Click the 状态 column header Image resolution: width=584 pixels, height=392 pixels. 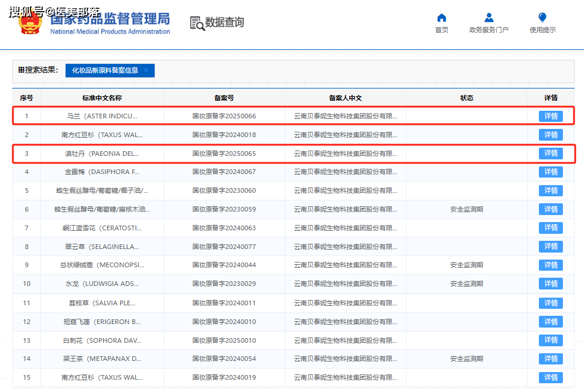tap(467, 98)
